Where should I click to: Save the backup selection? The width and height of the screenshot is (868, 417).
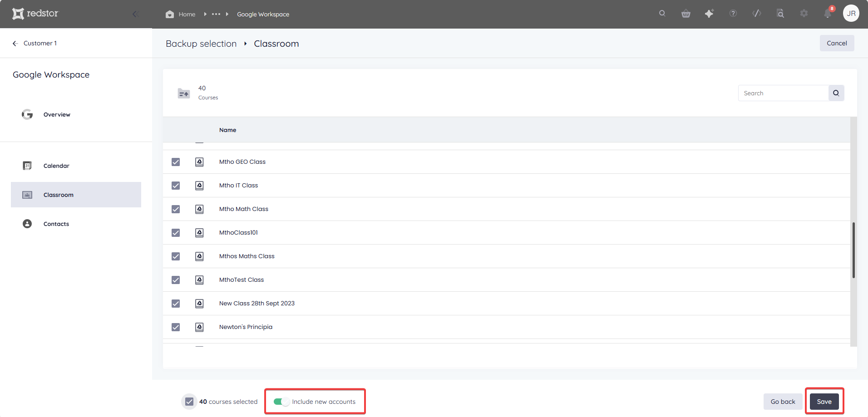pos(824,402)
